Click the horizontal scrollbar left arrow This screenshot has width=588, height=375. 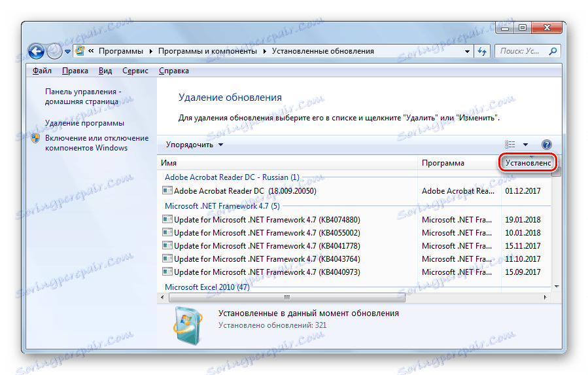[x=162, y=297]
